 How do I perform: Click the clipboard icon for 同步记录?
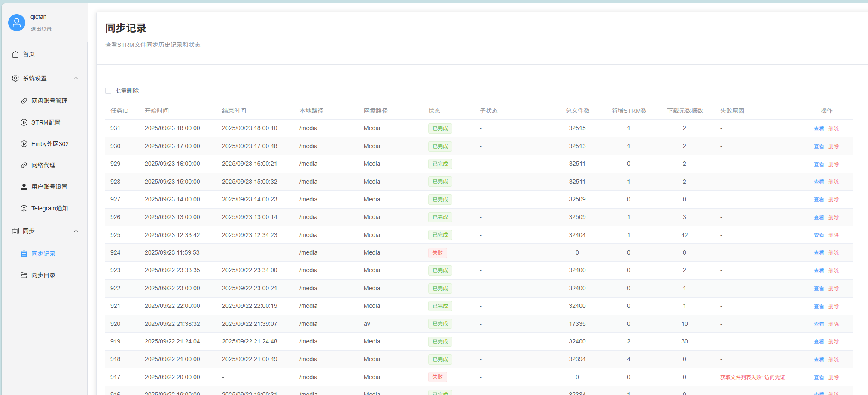(x=24, y=254)
